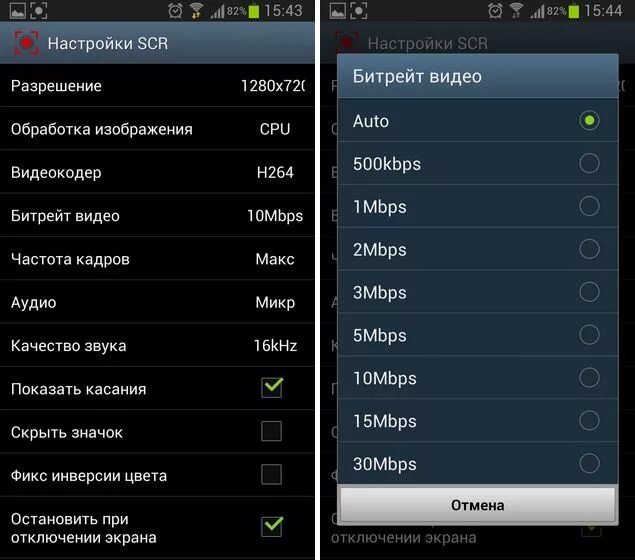Select the 30Mbps radio button

(589, 463)
